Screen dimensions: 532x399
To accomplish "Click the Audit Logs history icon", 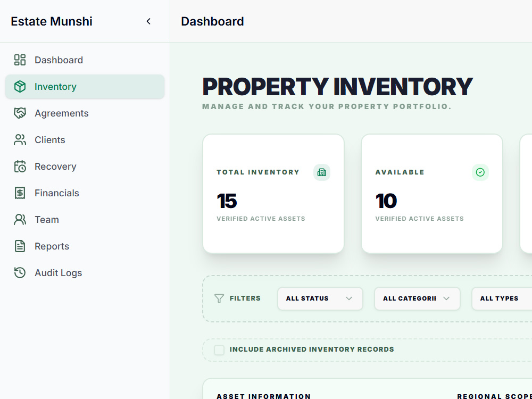I will pyautogui.click(x=20, y=272).
